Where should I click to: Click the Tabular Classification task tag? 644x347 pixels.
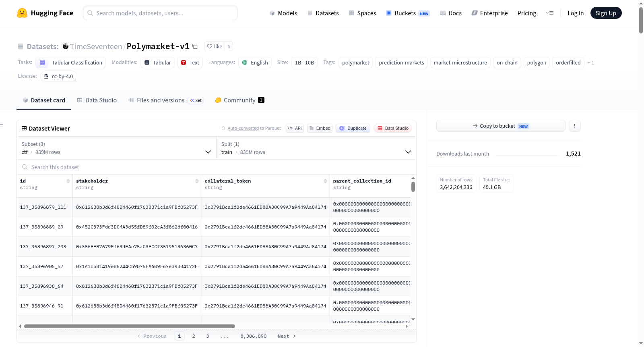[x=71, y=62]
